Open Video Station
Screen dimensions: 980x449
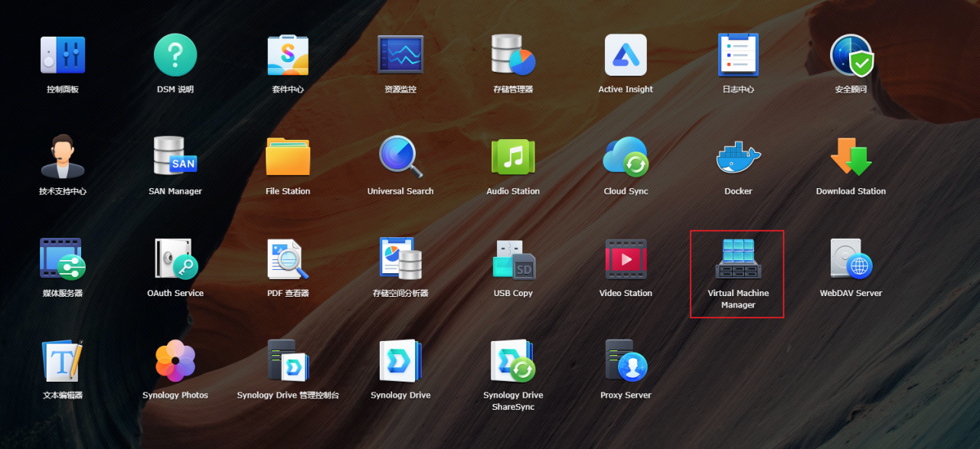[x=625, y=260]
